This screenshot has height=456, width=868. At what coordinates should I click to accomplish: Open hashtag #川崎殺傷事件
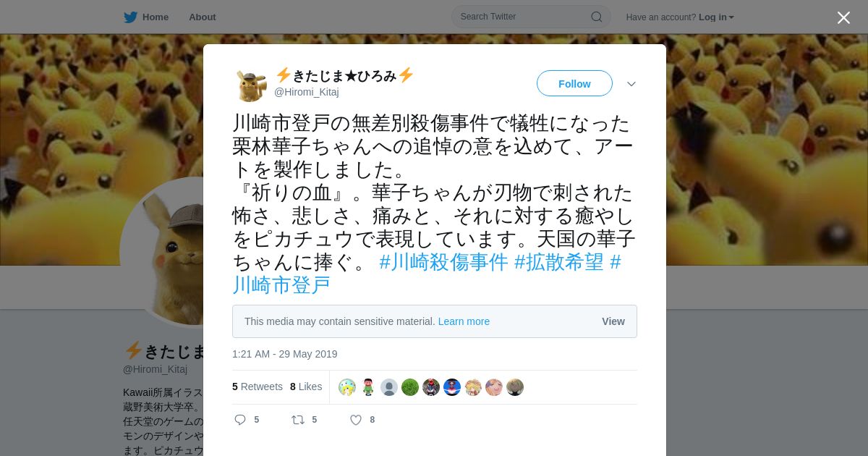443,262
